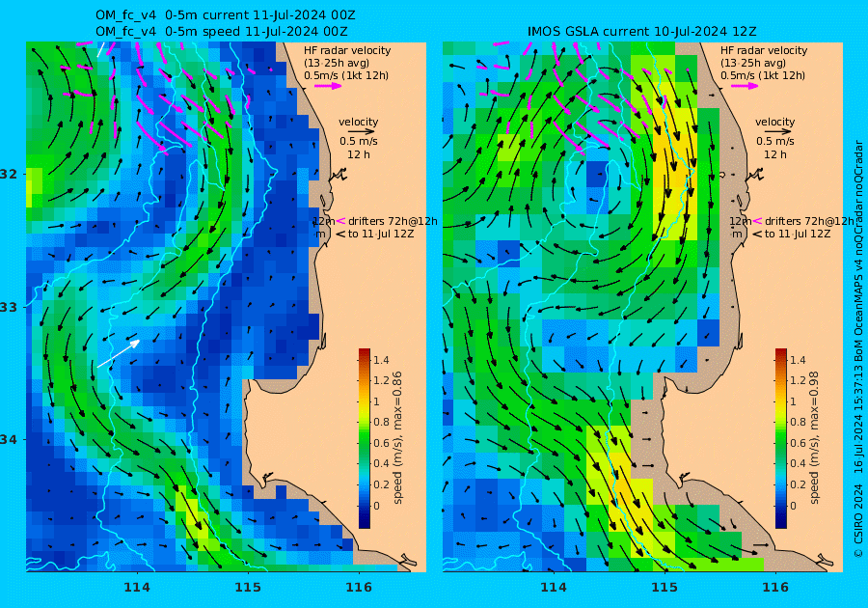Click the 1.4 tick on right color bar
The width and height of the screenshot is (868, 608).
point(798,360)
